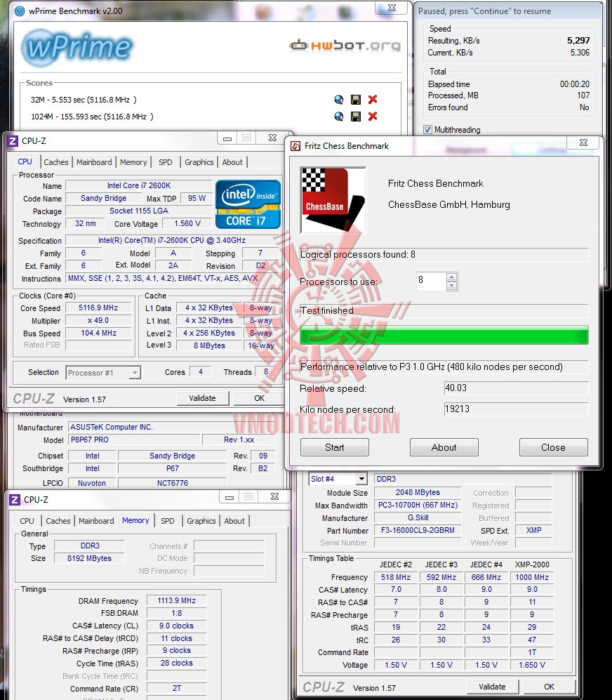Open SPD tab in upper CPU-Z
Viewport: 612px width, 700px height.
click(165, 162)
